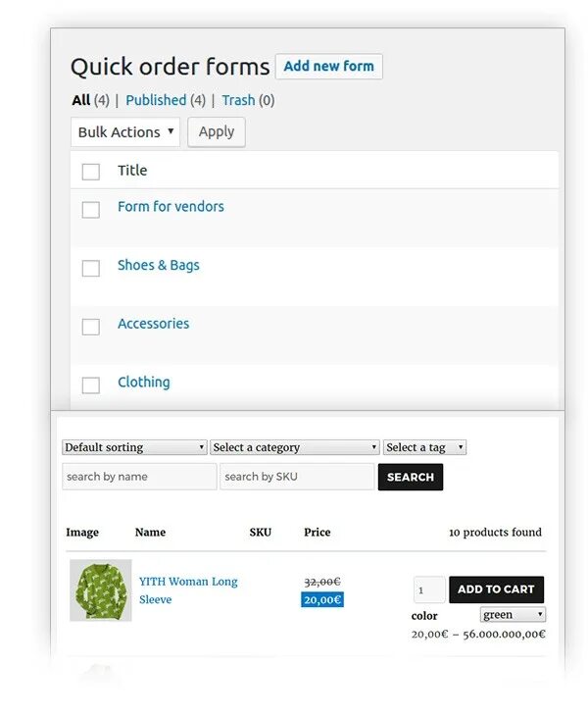Click the Add new form button

329,67
